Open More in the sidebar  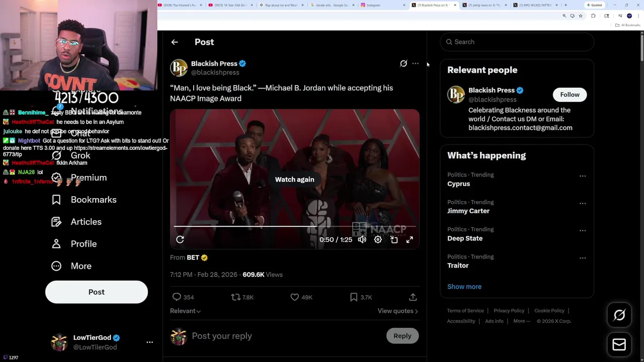(71, 266)
